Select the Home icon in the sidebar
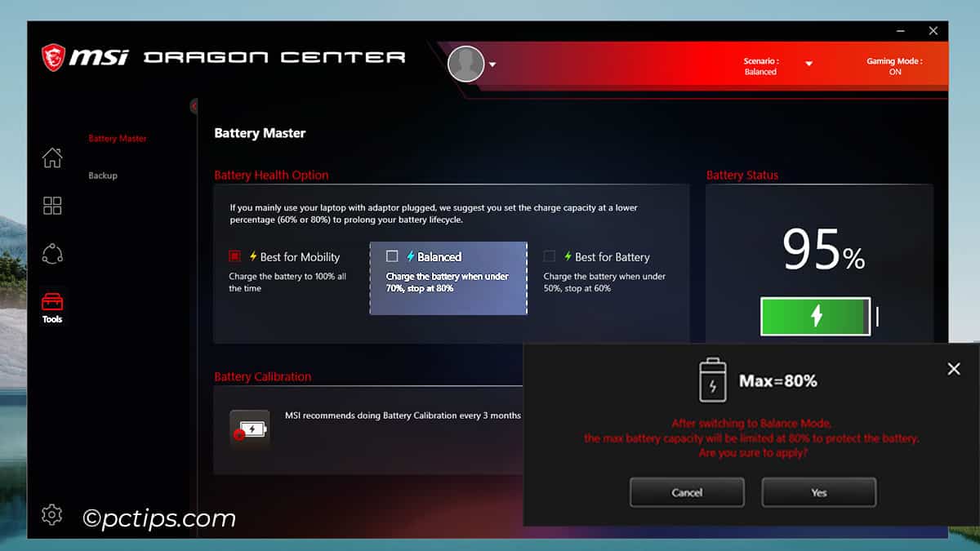Image resolution: width=980 pixels, height=551 pixels. coord(51,158)
